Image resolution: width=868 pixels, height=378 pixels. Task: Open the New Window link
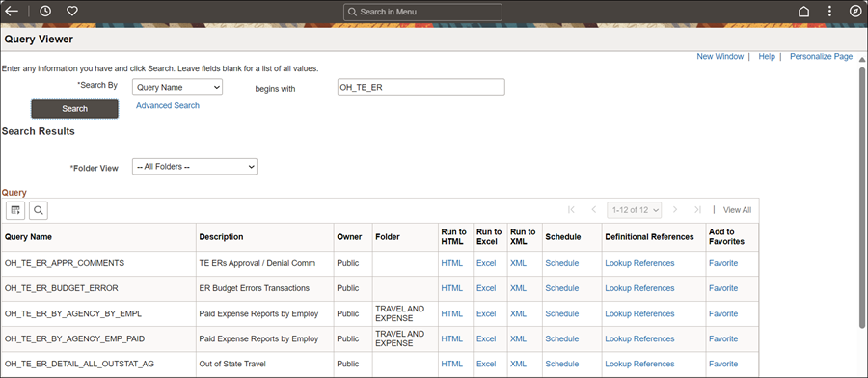coord(719,57)
